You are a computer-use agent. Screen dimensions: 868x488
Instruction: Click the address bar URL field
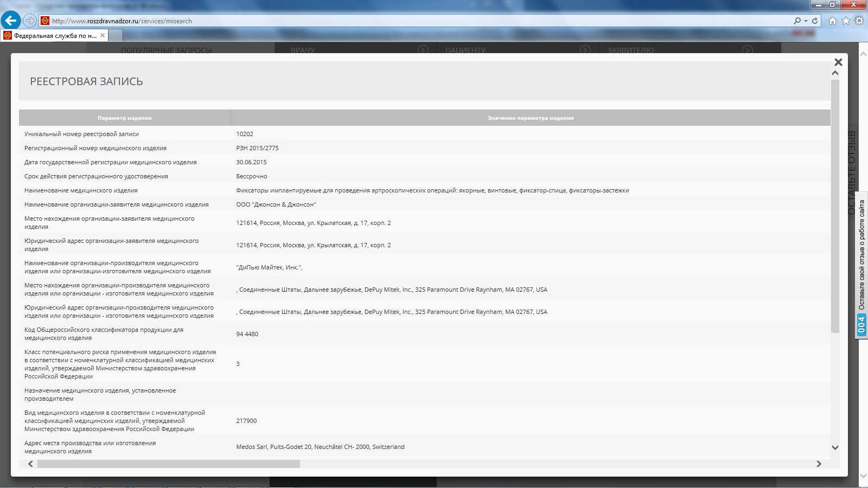pyautogui.click(x=412, y=21)
